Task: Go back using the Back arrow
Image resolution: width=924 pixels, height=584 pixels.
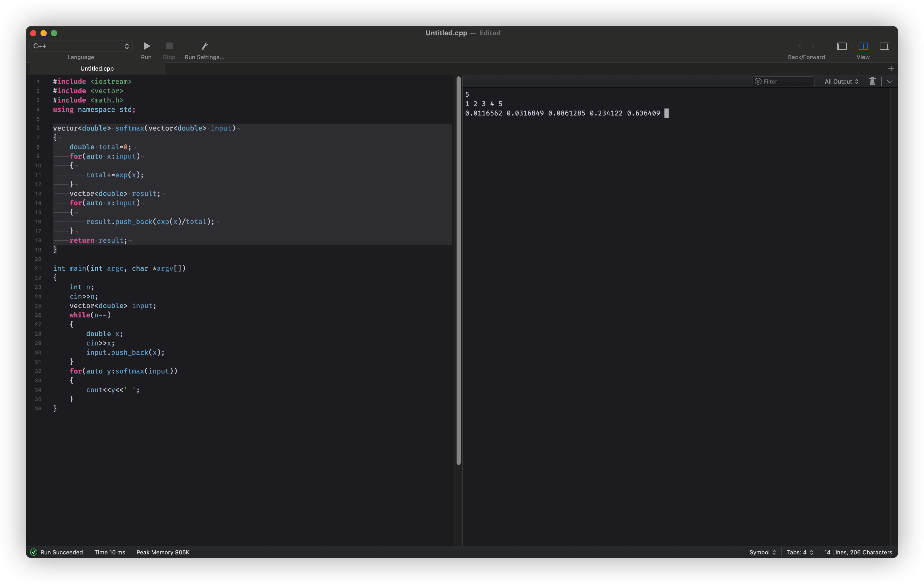Action: tap(800, 46)
